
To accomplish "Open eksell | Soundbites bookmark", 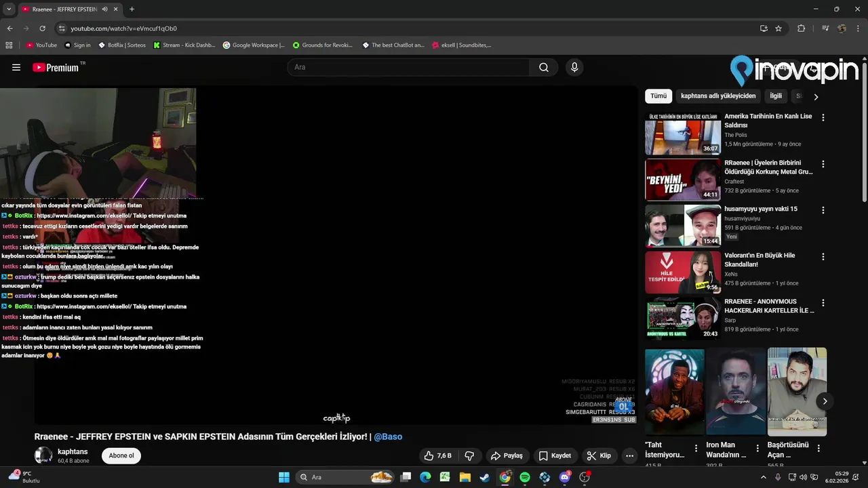I will 461,45.
